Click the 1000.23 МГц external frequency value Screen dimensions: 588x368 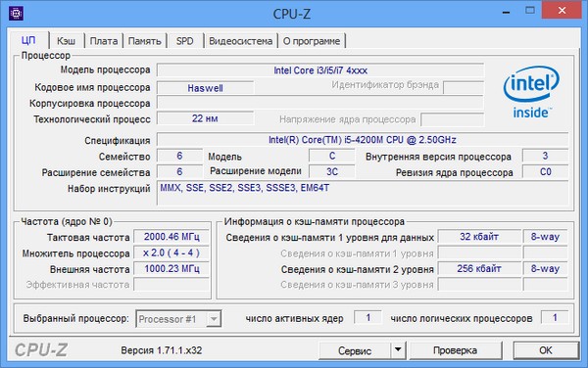171,268
